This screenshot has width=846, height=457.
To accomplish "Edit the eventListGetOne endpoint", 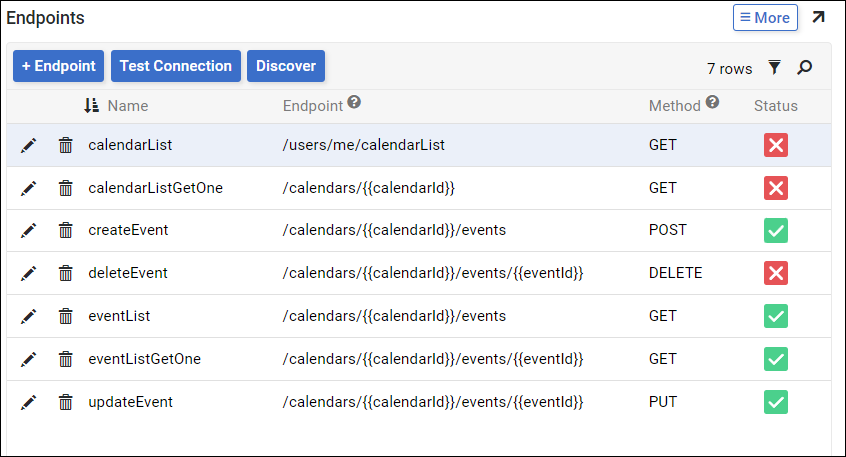I will [29, 359].
